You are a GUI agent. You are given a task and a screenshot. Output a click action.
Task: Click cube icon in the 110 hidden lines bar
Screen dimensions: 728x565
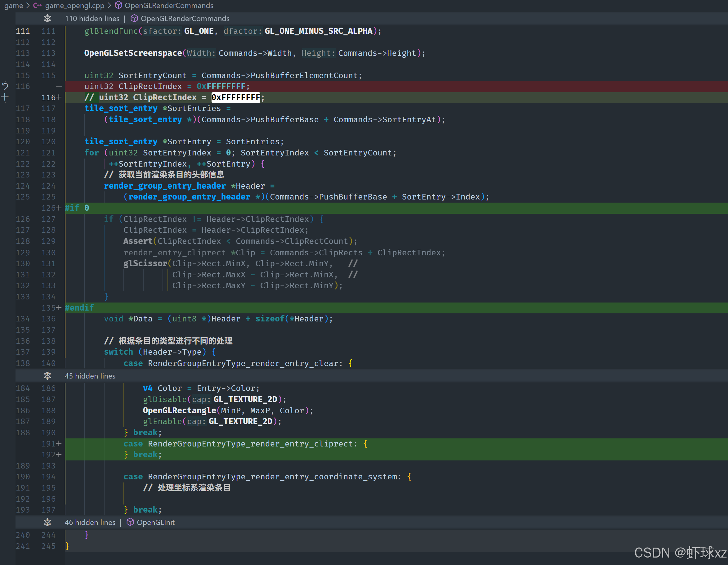click(134, 19)
